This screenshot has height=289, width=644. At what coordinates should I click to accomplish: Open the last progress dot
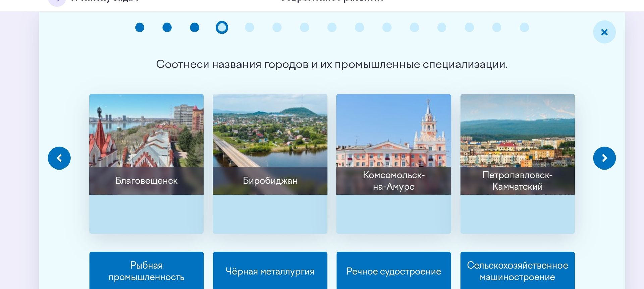point(524,28)
